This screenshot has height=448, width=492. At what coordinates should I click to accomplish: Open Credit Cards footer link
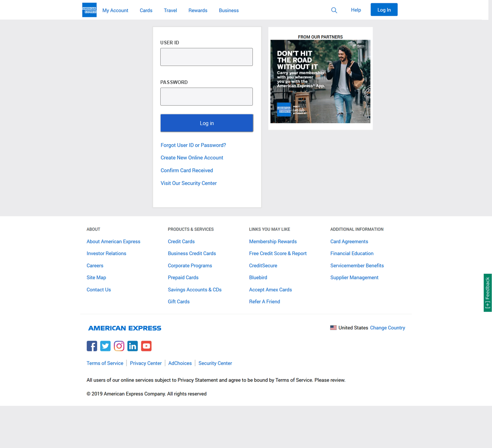point(181,241)
